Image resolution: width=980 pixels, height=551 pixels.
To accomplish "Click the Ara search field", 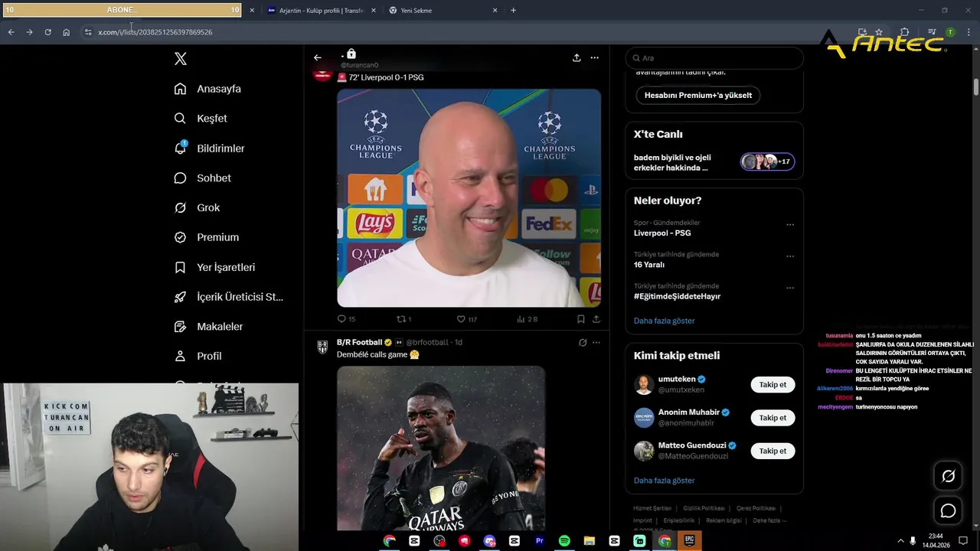I will 714,58.
